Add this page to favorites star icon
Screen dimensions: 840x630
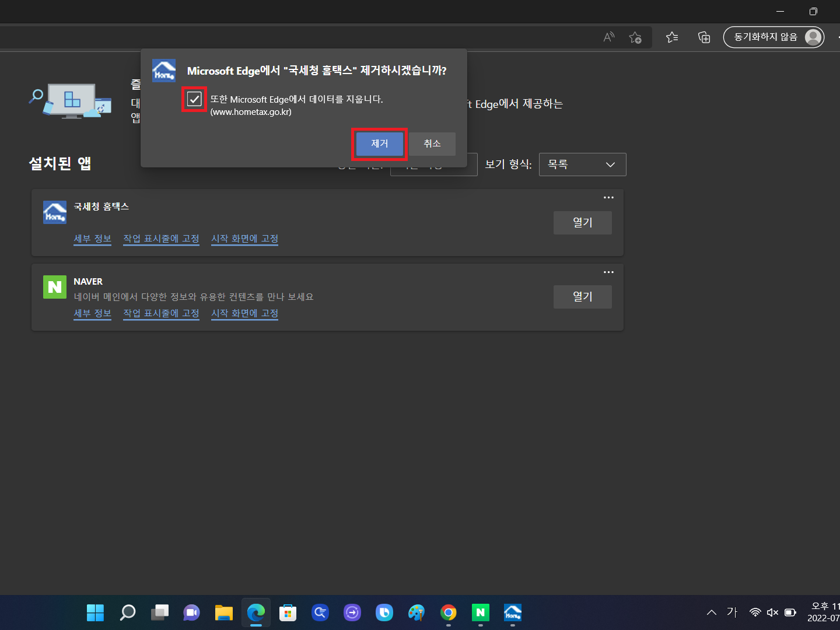pyautogui.click(x=635, y=37)
